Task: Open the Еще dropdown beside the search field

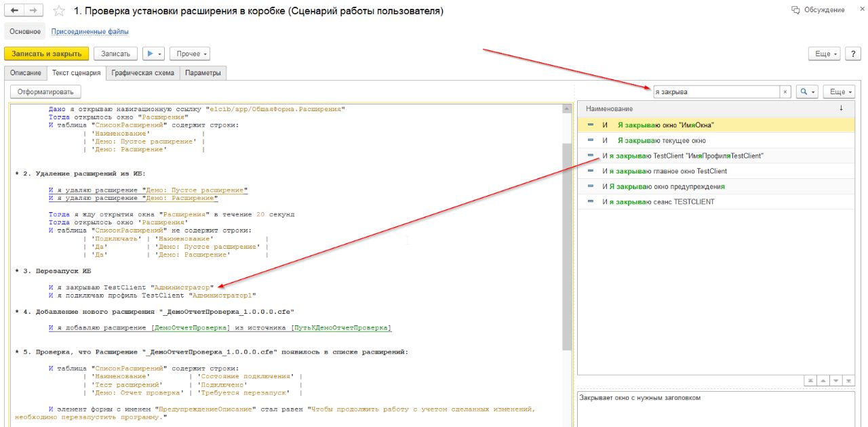Action: click(839, 91)
